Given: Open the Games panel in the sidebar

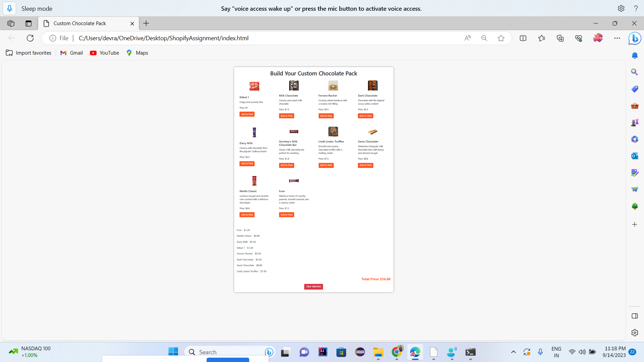Looking at the screenshot, I should (x=635, y=122).
